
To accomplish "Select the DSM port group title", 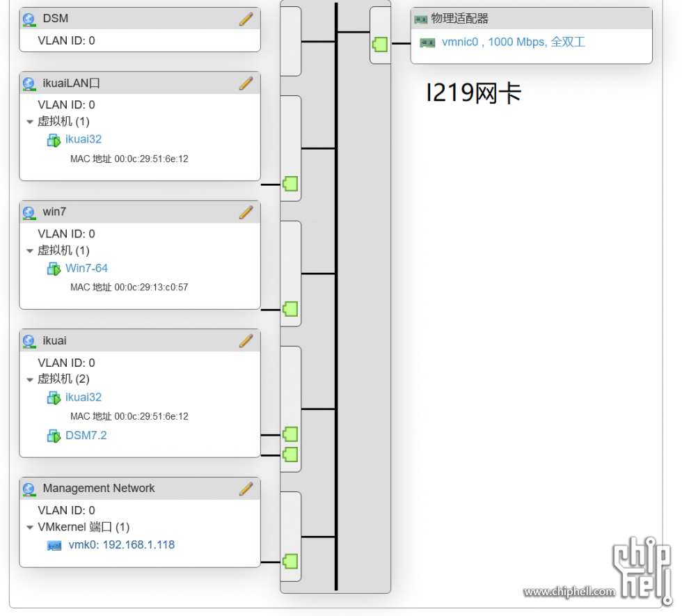I will pyautogui.click(x=56, y=19).
